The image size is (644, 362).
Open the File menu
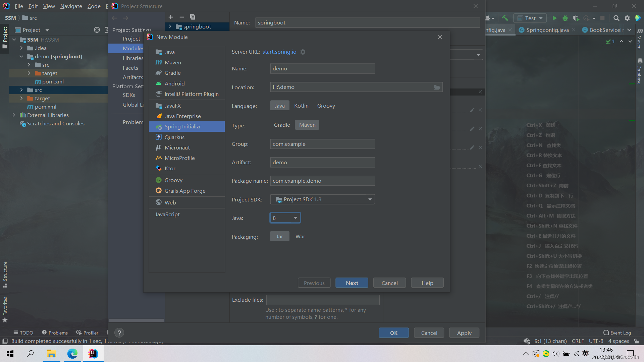[x=19, y=6]
